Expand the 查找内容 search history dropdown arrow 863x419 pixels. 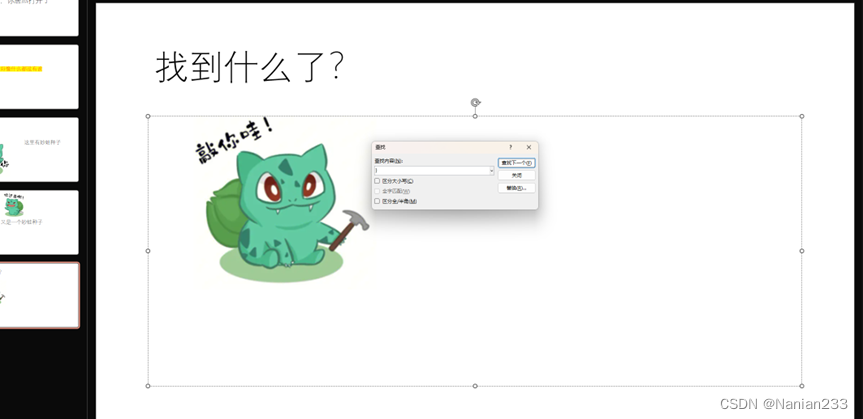point(491,171)
